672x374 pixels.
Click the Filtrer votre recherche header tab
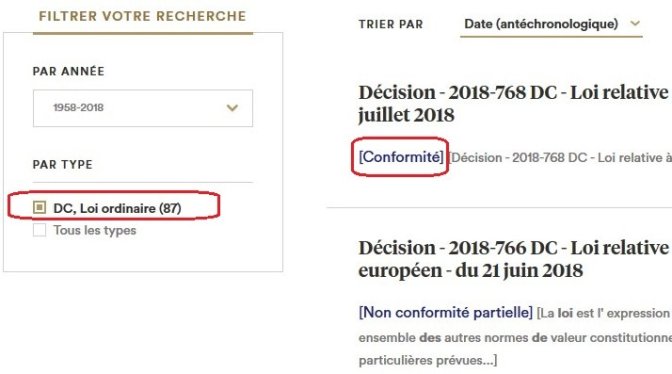click(x=143, y=16)
